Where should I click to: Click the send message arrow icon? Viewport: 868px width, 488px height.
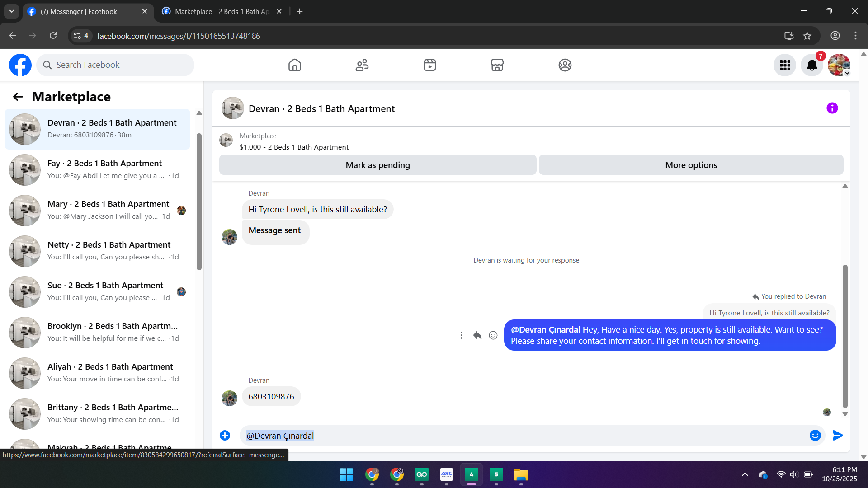(838, 435)
